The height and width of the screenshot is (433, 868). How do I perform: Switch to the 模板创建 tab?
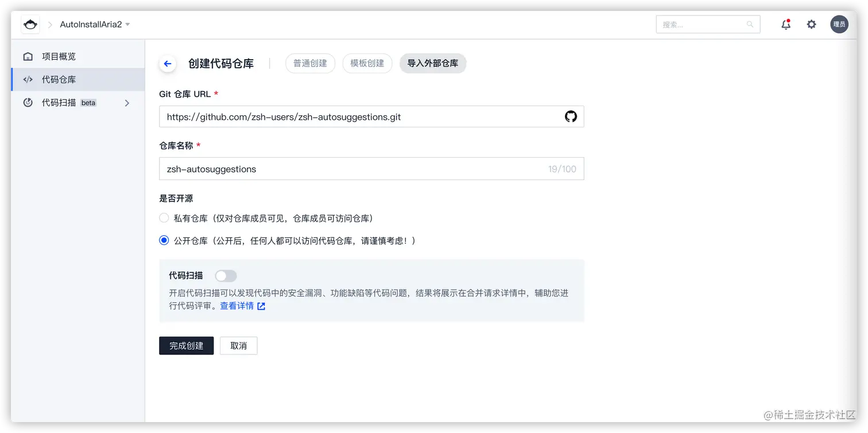pyautogui.click(x=367, y=63)
